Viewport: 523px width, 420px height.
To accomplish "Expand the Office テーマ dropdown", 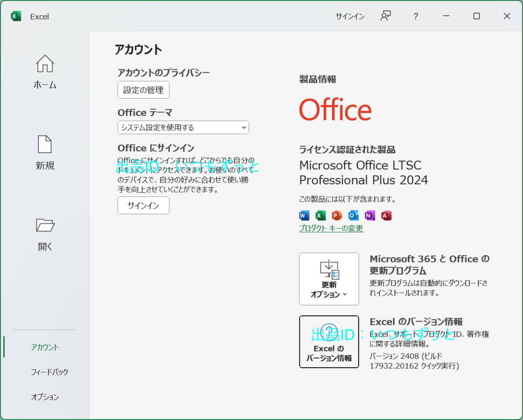I will click(x=183, y=127).
